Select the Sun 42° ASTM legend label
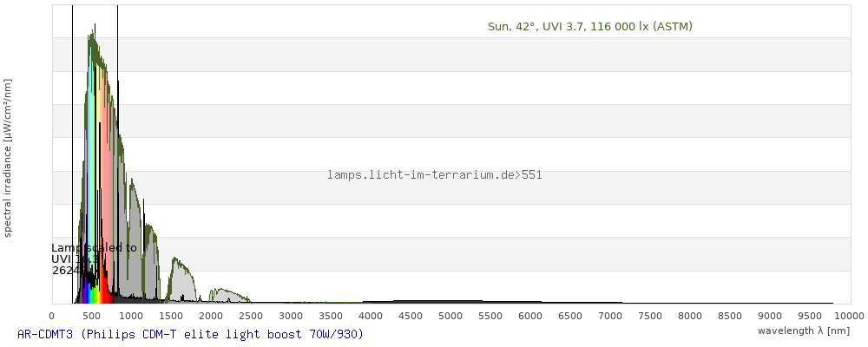The image size is (868, 347). click(x=589, y=27)
